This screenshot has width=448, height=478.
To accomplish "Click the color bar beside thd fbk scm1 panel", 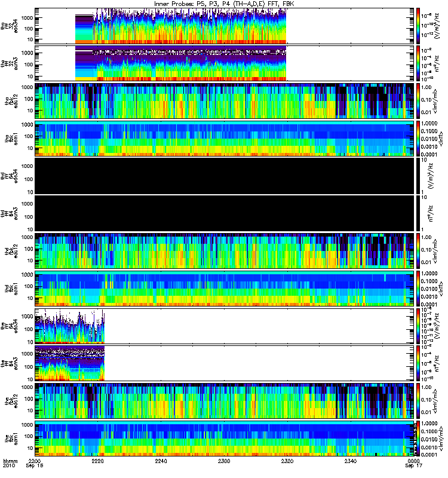I will 418,289.
